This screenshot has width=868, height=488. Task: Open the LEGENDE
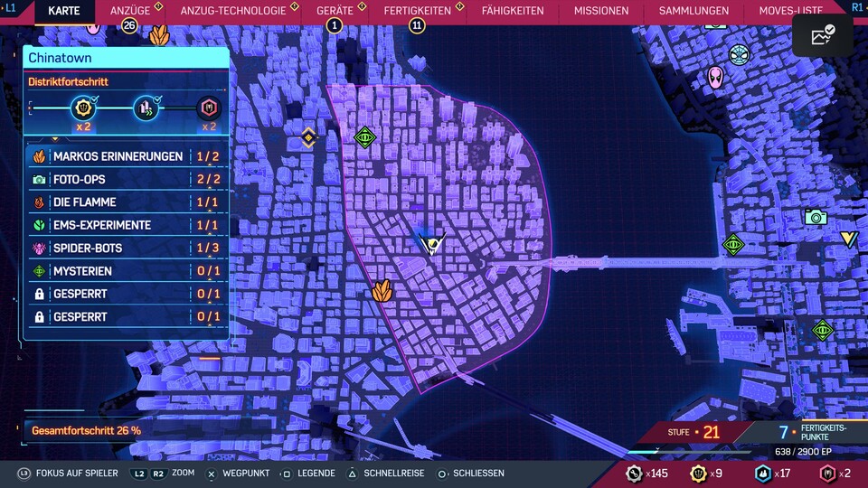click(x=307, y=474)
